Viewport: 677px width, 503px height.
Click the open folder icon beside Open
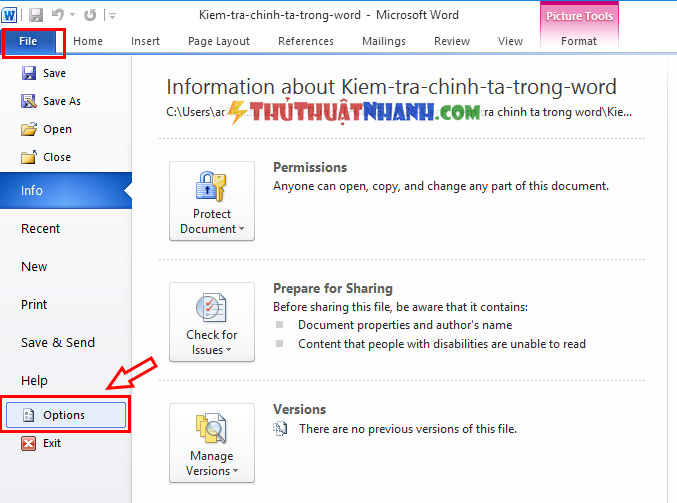pyautogui.click(x=29, y=129)
